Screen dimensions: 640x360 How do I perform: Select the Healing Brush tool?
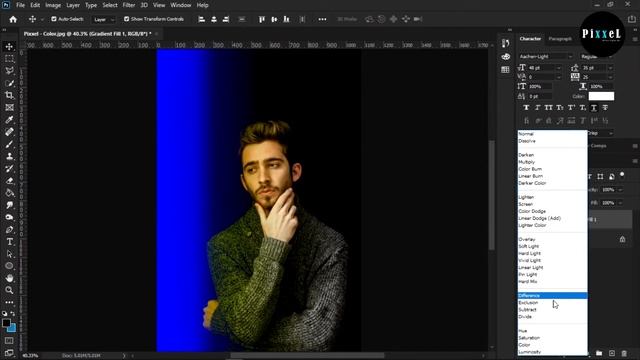(x=9, y=132)
